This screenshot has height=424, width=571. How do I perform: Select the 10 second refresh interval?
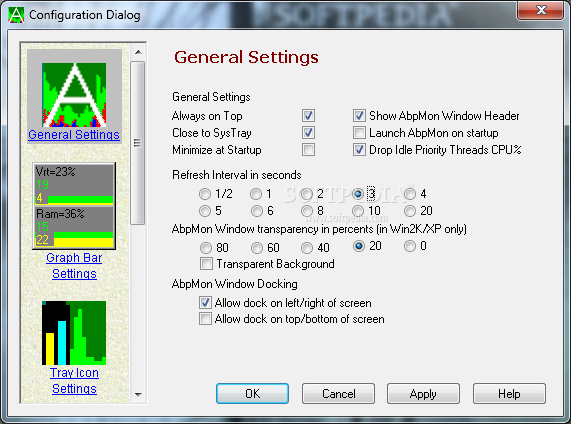pos(358,211)
